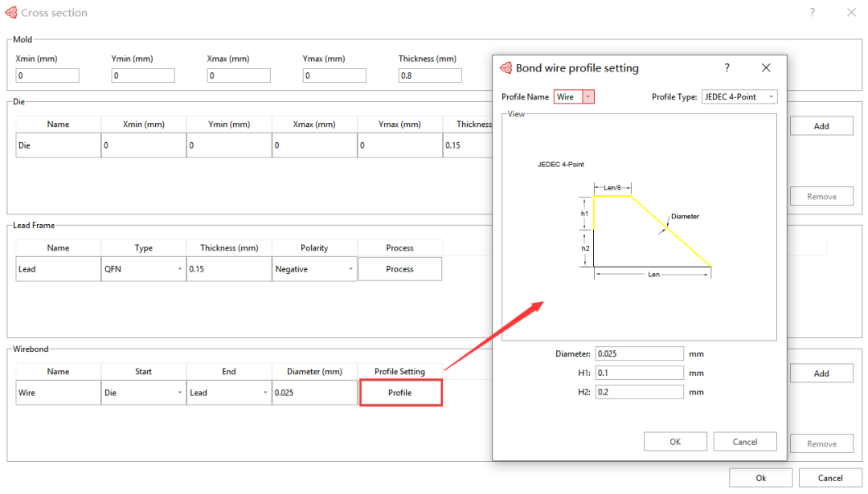The image size is (868, 494).
Task: Click the Profile button in Wirebond row
Action: 400,393
